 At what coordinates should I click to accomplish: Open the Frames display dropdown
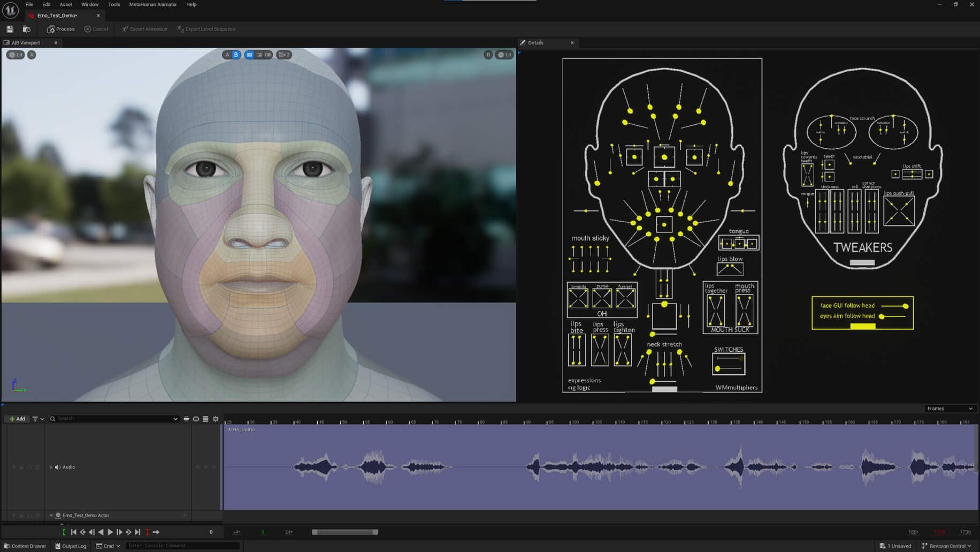click(951, 408)
